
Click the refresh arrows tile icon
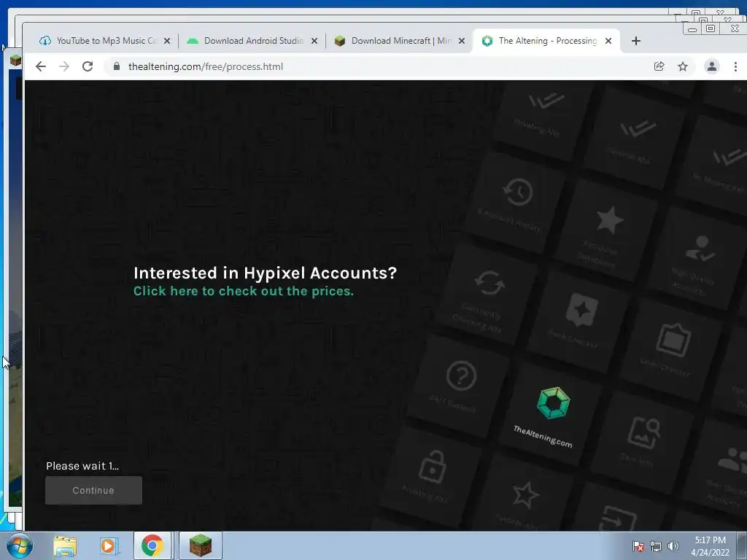coord(489,284)
